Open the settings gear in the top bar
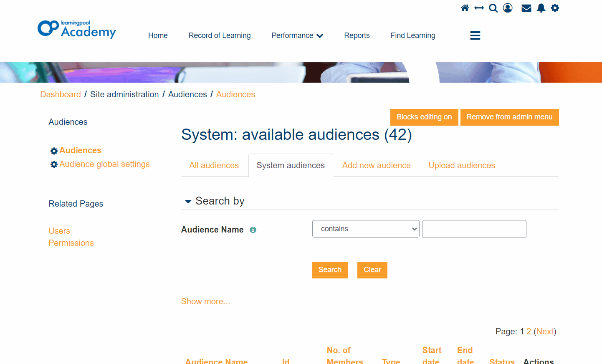The width and height of the screenshot is (602, 364). coord(555,8)
